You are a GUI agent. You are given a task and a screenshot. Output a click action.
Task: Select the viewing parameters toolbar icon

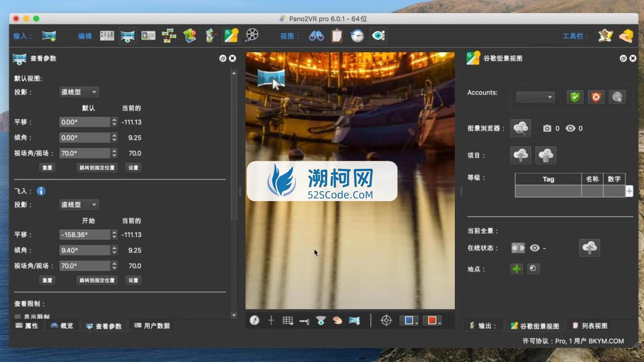(127, 36)
